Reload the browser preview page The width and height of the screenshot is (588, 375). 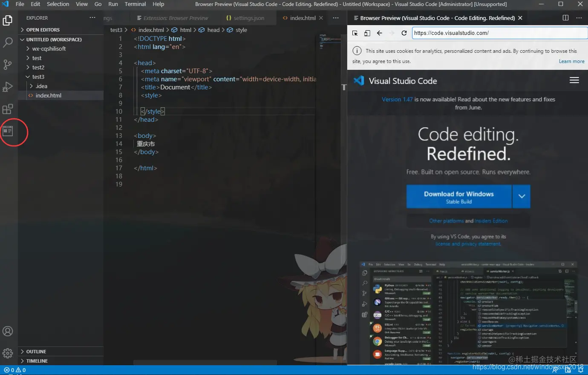pos(404,33)
